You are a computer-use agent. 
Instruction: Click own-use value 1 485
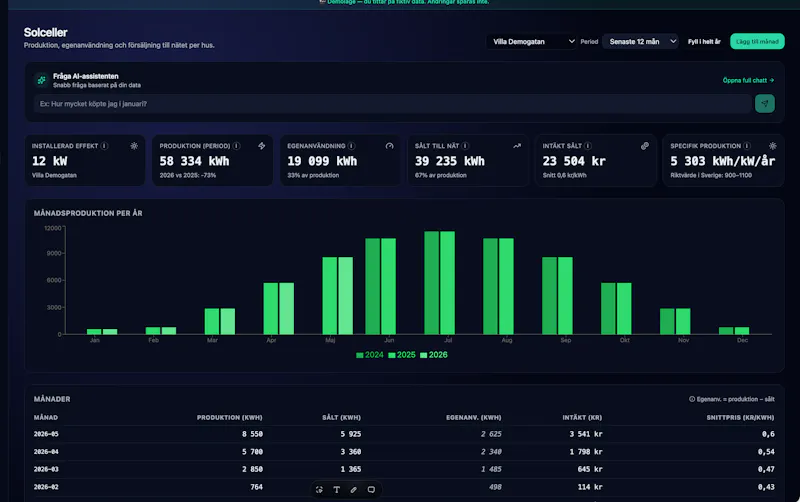(491, 469)
